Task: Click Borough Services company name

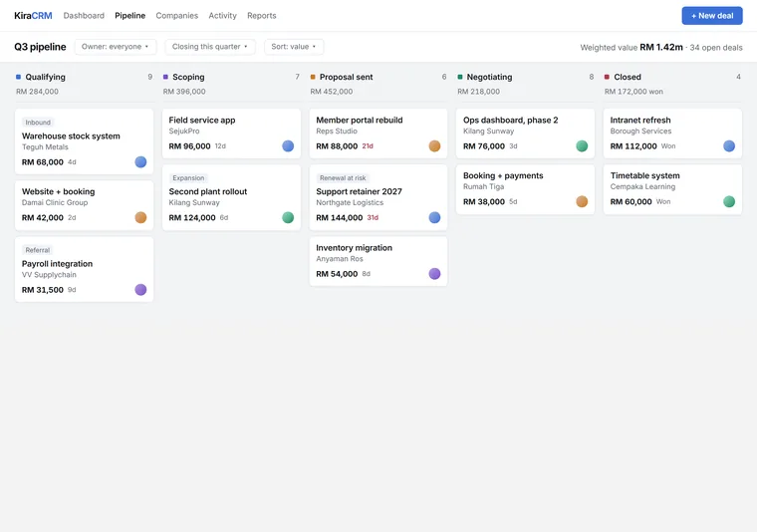Action: [x=640, y=132]
